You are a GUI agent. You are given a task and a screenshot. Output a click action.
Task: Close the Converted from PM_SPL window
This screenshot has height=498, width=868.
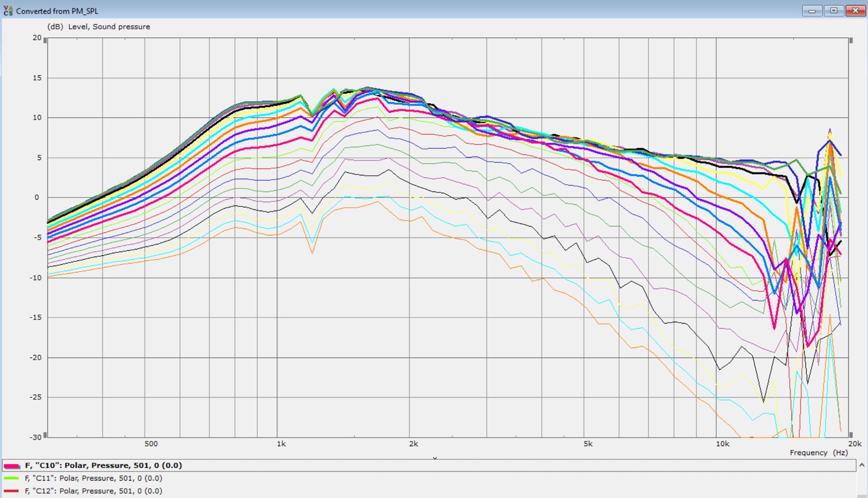coord(856,10)
